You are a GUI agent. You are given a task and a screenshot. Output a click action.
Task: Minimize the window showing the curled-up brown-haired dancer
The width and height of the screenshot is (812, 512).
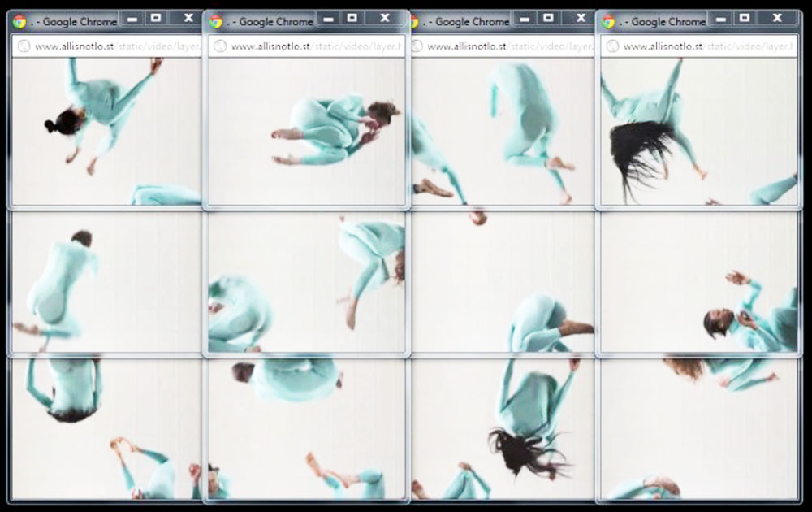329,19
